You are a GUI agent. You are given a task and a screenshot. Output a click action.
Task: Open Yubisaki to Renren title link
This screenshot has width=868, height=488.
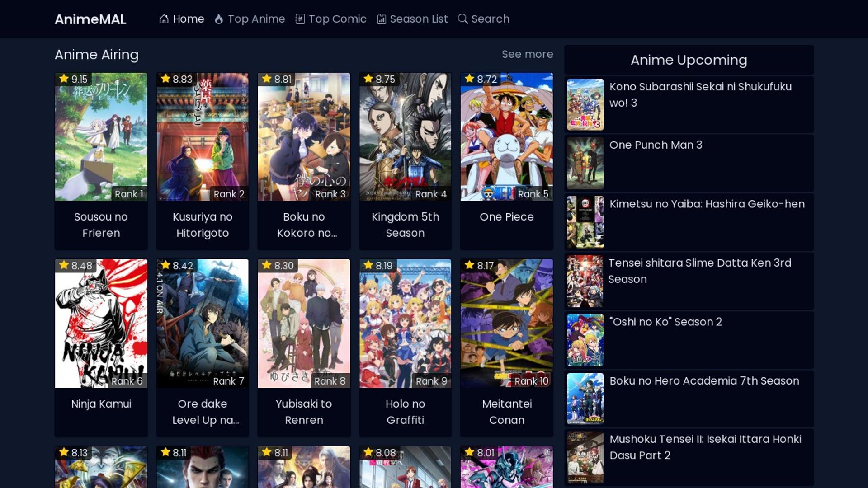point(304,412)
